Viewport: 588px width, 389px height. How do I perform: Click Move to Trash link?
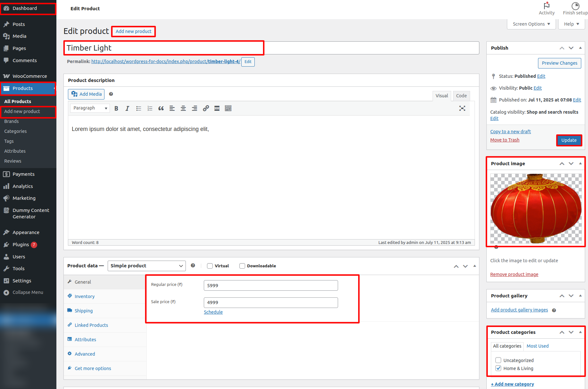pos(505,140)
